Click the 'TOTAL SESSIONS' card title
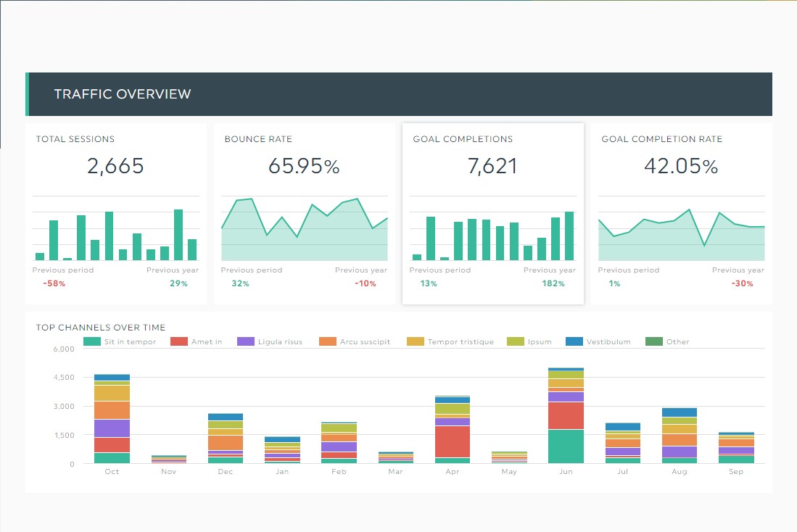 pyautogui.click(x=75, y=139)
